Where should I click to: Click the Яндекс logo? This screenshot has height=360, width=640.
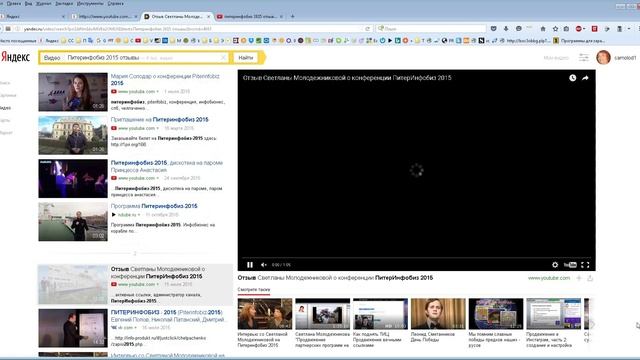(16, 57)
